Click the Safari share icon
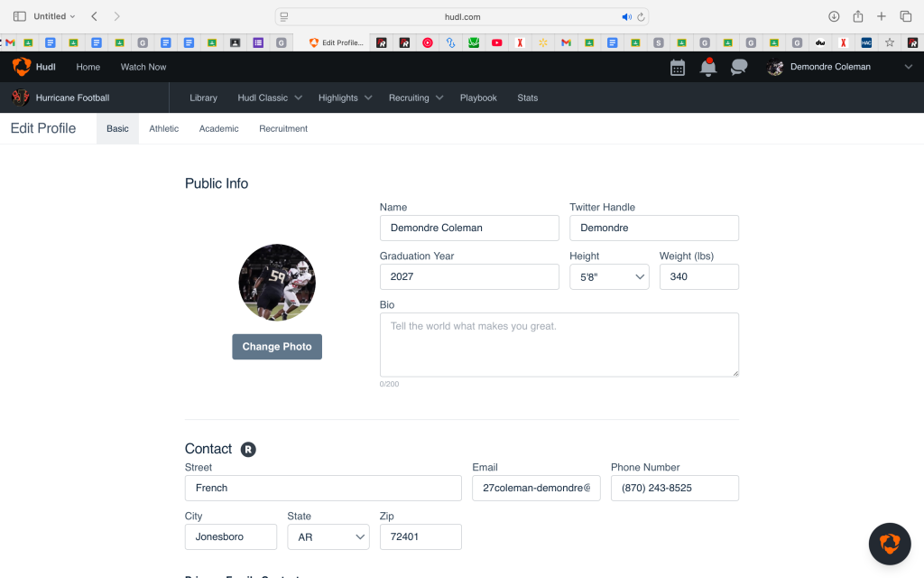This screenshot has width=924, height=578. 858,16
